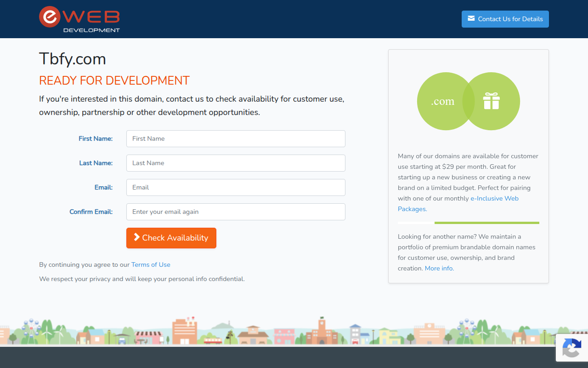
Task: Click the reCAPTCHA badge icon
Action: tap(571, 347)
